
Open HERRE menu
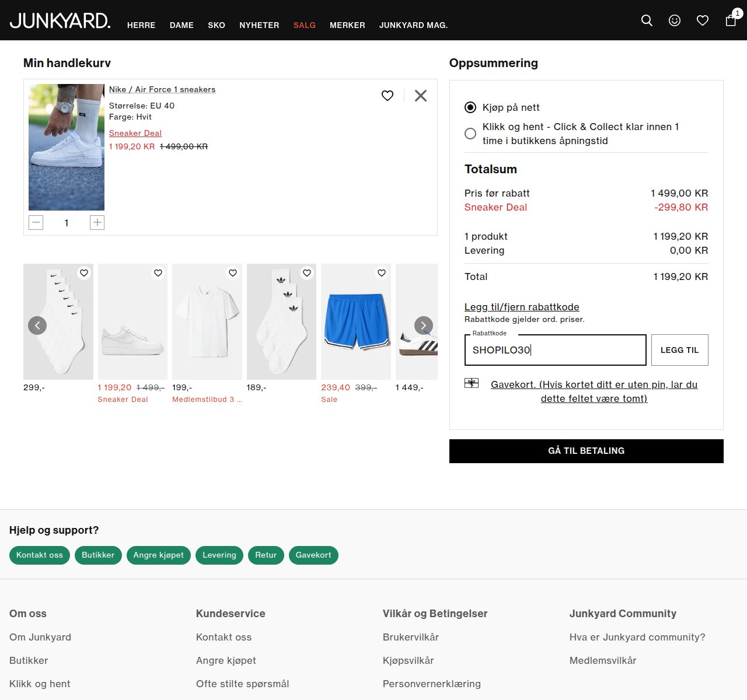pos(141,25)
